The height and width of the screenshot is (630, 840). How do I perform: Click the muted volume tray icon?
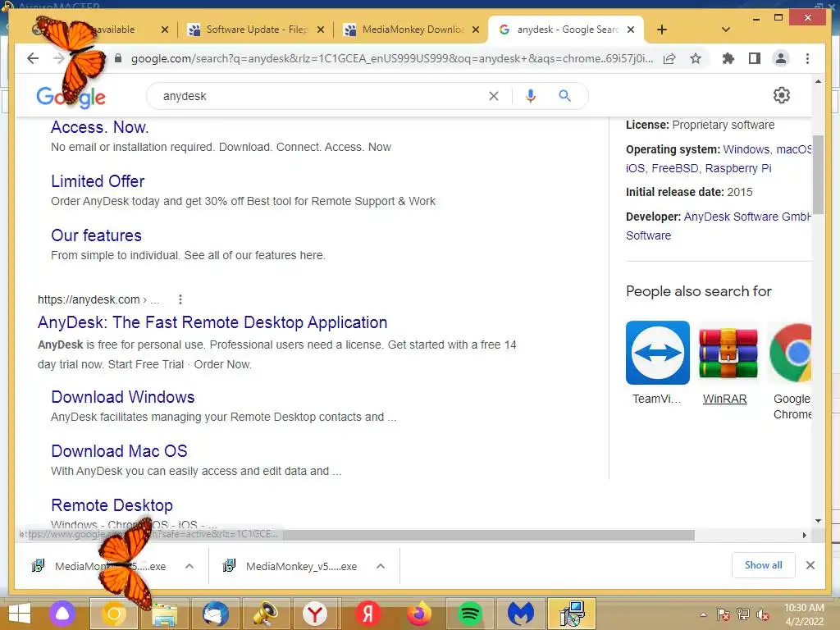[x=763, y=614]
